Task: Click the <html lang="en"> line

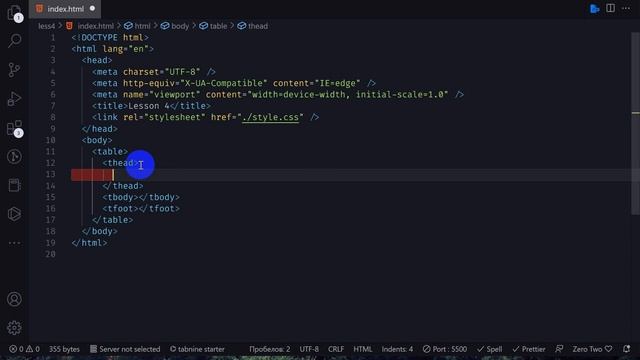Action: tap(113, 49)
